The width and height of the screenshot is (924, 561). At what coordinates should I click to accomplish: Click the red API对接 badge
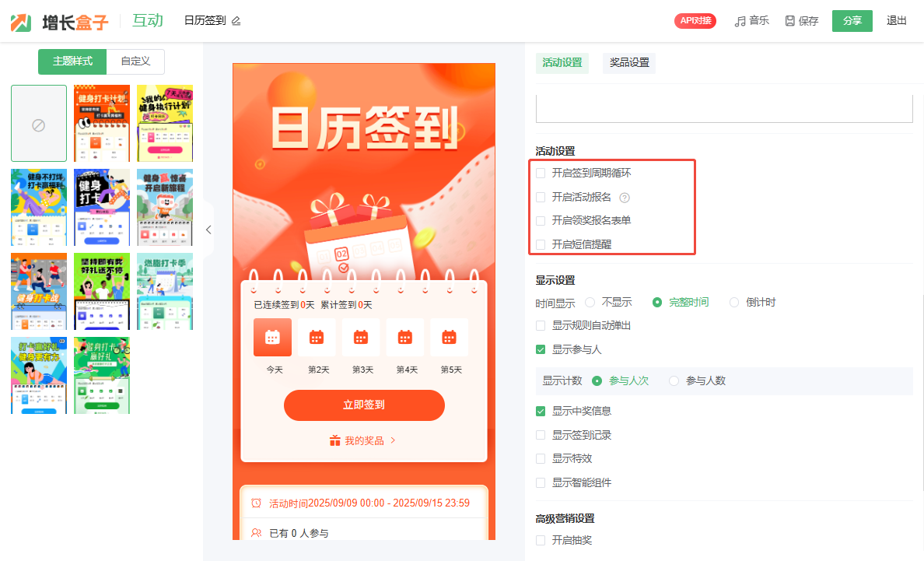pyautogui.click(x=695, y=21)
